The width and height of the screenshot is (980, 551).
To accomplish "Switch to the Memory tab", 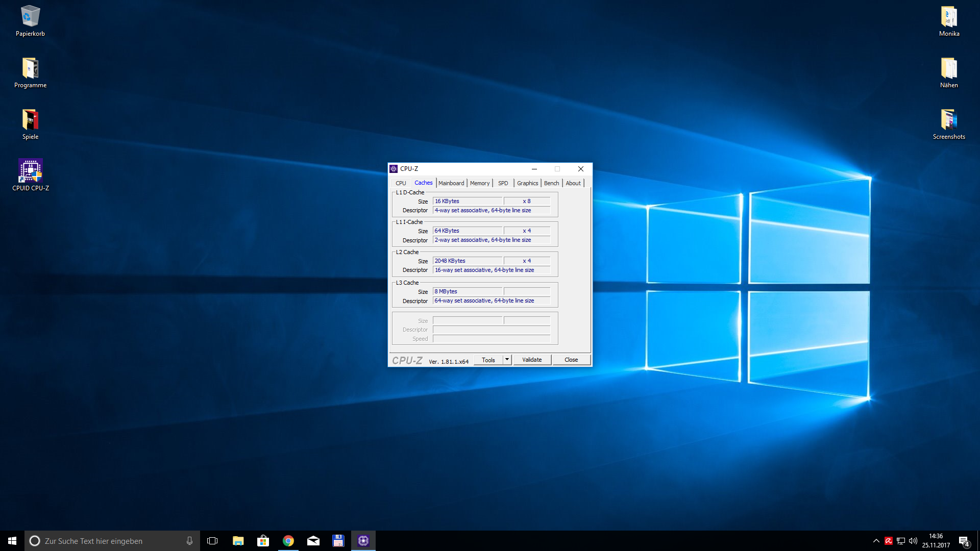I will coord(480,183).
